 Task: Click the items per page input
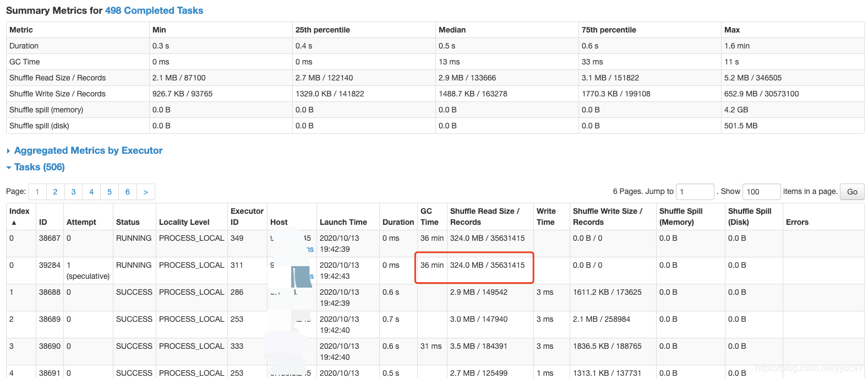click(761, 192)
